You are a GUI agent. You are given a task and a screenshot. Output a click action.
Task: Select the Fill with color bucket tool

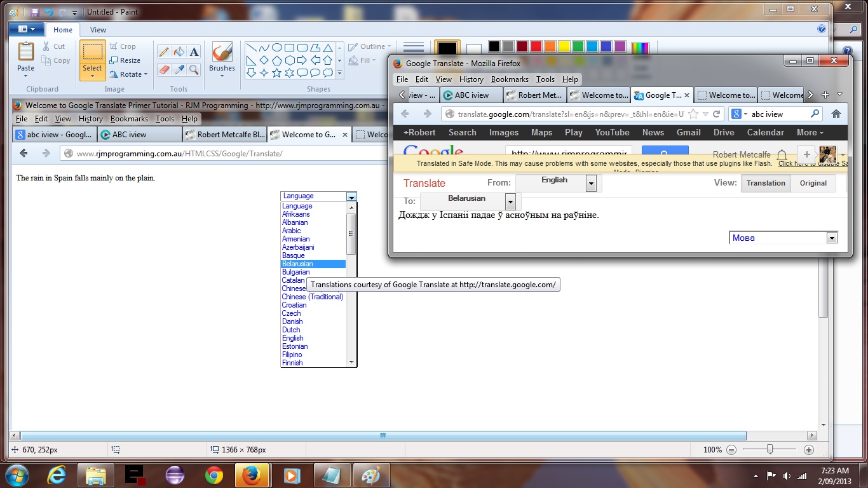179,52
